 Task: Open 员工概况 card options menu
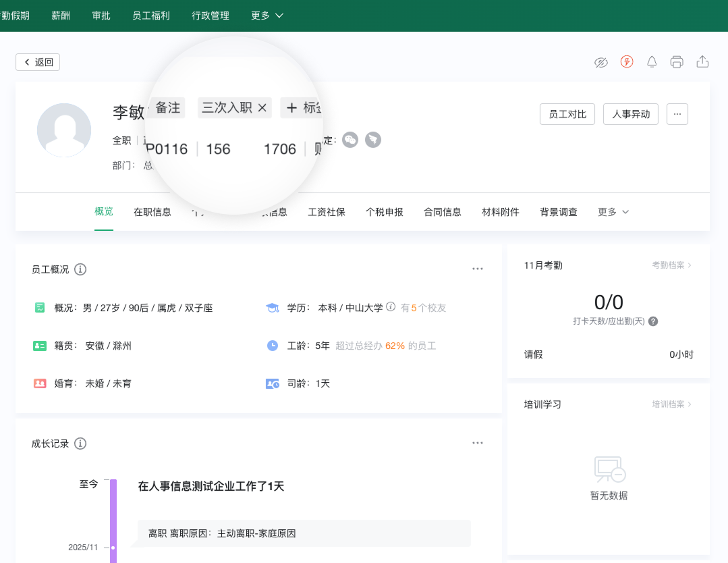(x=478, y=269)
